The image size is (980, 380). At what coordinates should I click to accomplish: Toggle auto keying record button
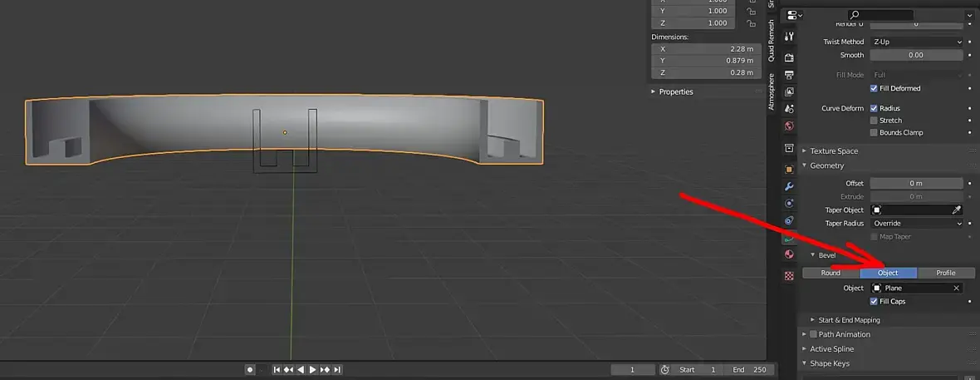(250, 370)
